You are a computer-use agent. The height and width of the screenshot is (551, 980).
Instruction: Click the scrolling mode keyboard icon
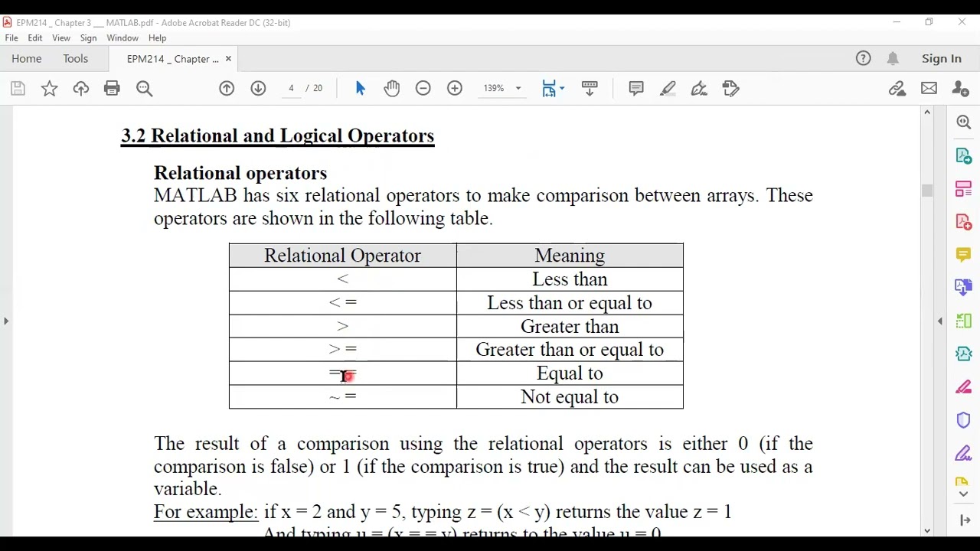[590, 89]
